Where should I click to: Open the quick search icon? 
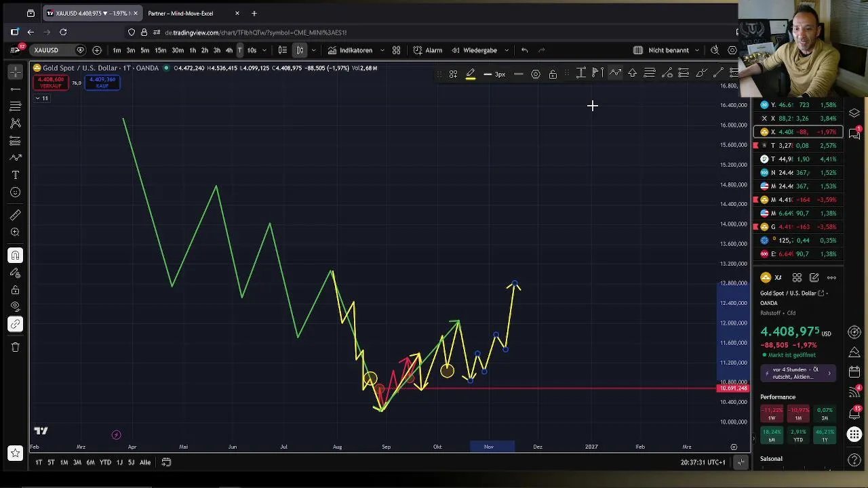click(x=715, y=50)
